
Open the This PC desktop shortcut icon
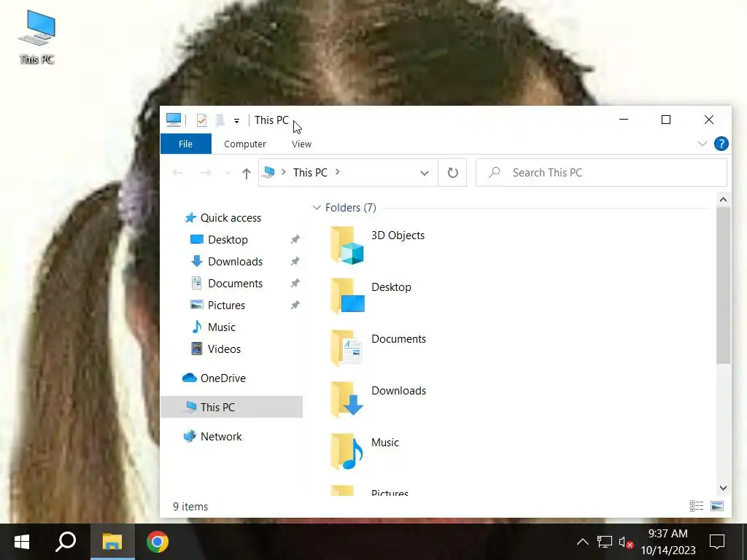tap(36, 37)
